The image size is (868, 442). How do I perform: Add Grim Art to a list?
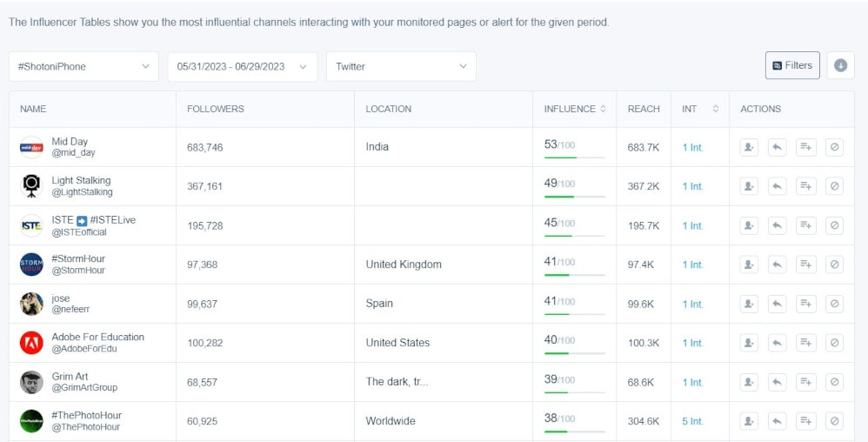click(806, 382)
